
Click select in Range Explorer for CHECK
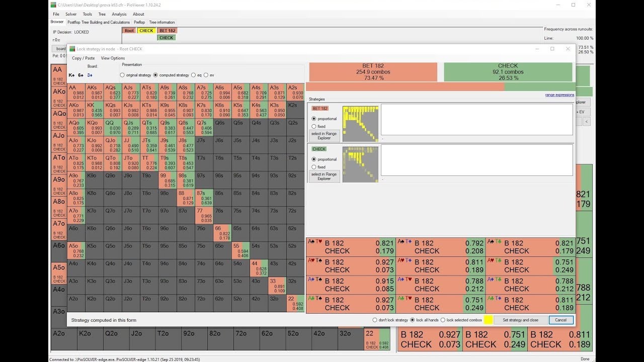point(325,176)
